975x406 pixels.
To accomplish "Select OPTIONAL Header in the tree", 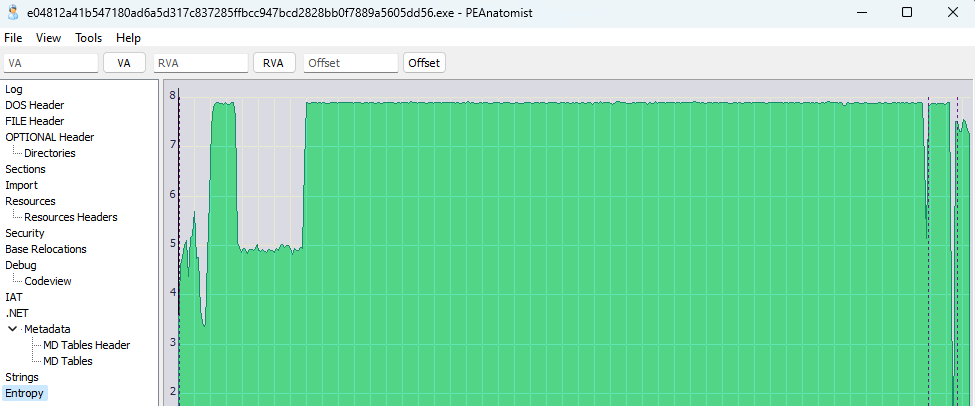I will click(x=50, y=137).
